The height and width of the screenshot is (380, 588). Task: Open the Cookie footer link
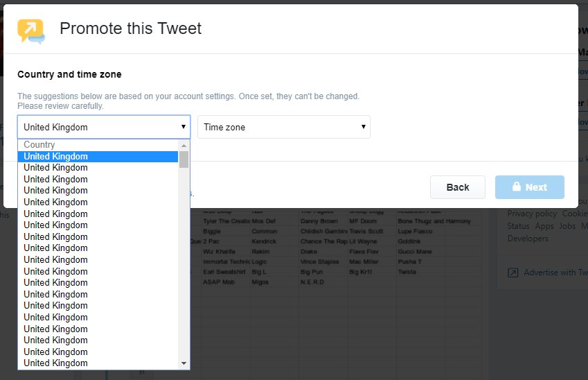pyautogui.click(x=575, y=214)
